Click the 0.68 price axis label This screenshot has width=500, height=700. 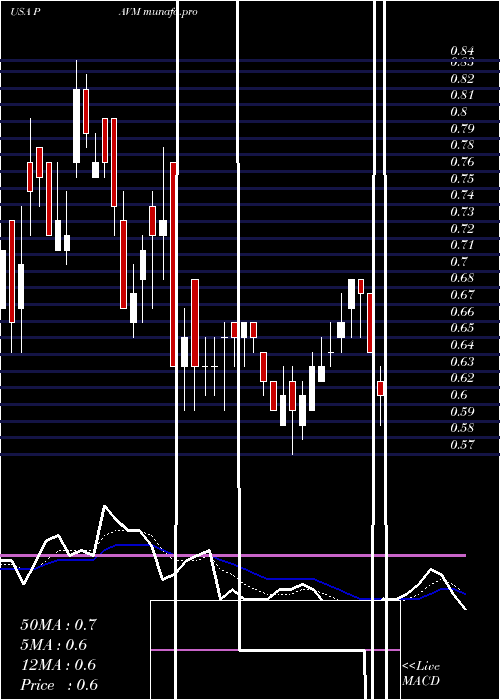pyautogui.click(x=462, y=278)
